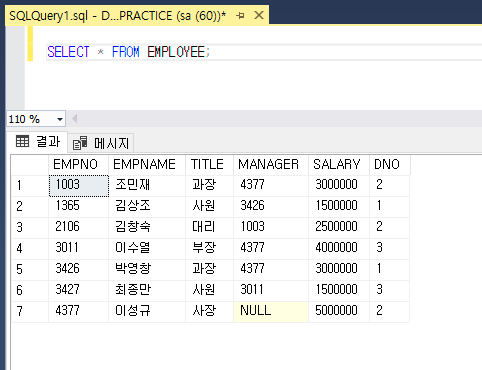482x370 pixels.
Task: Click the EMPNAME column header
Action: tap(147, 164)
